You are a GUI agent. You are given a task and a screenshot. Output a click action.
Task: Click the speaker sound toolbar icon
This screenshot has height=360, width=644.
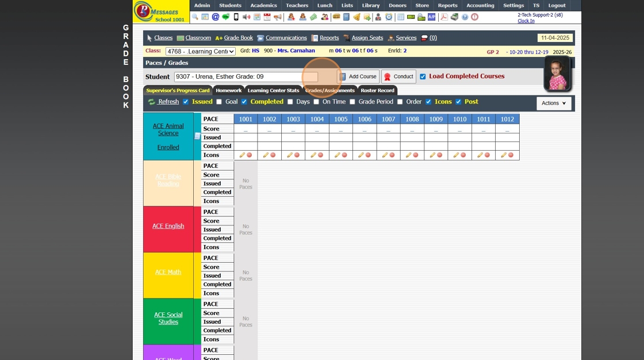pos(247,17)
